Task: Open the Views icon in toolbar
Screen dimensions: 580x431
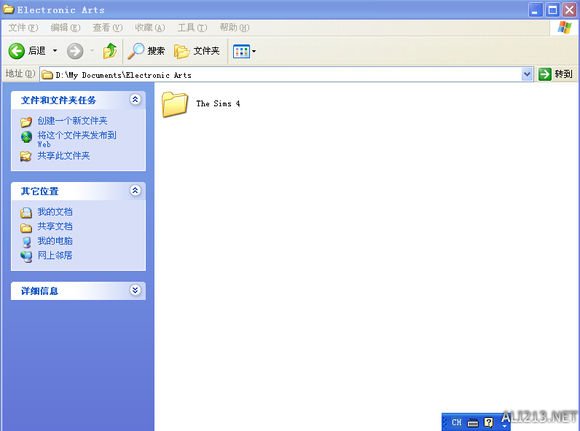Action: tap(241, 51)
